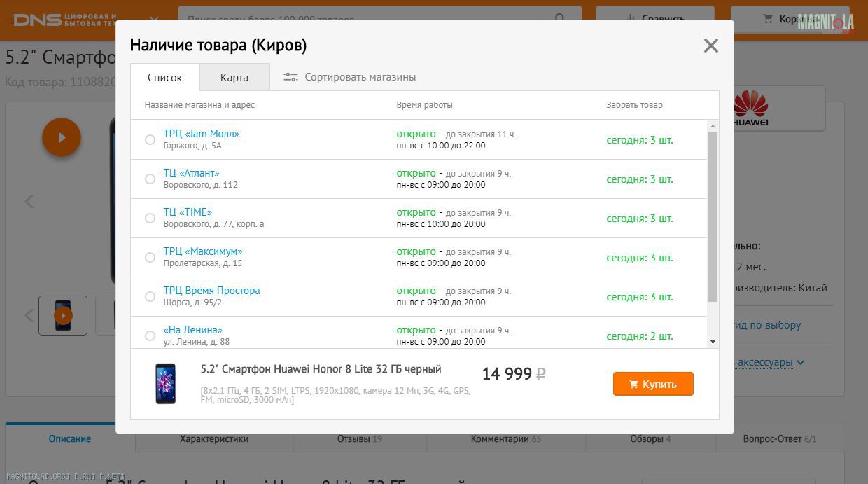Image resolution: width=868 pixels, height=484 pixels.
Task: Click the address Щорса, д. 95/2
Action: tap(192, 303)
